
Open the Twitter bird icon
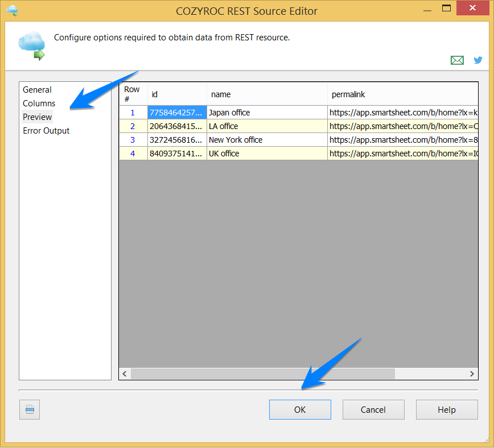[478, 60]
